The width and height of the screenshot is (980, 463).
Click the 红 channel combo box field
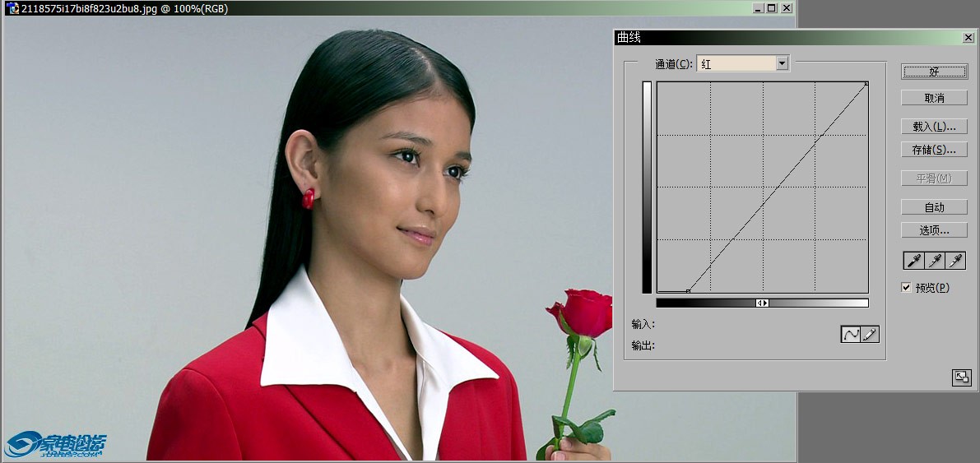[x=736, y=63]
